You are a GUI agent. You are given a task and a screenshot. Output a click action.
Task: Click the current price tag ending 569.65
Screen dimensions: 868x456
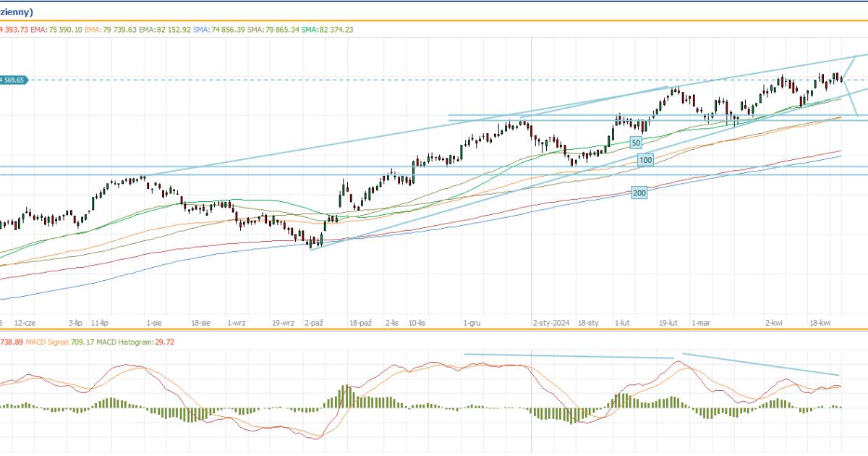click(14, 80)
